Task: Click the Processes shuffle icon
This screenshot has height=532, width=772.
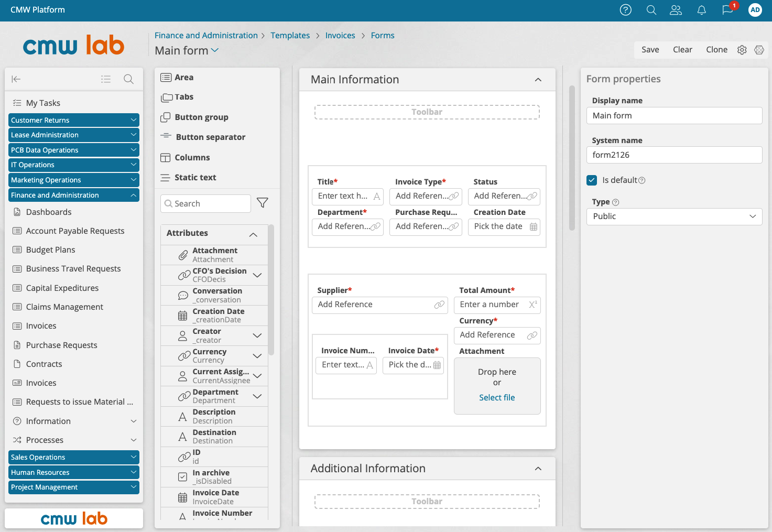Action: point(17,440)
